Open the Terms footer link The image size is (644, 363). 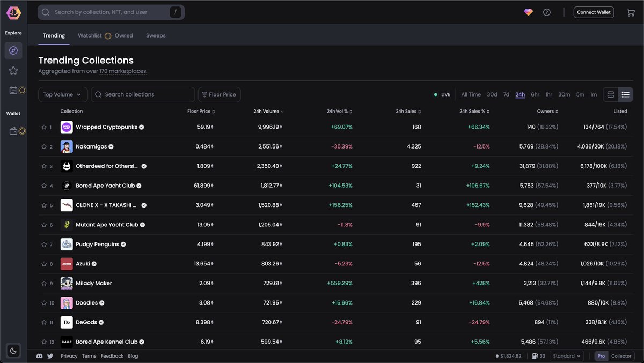(89, 356)
